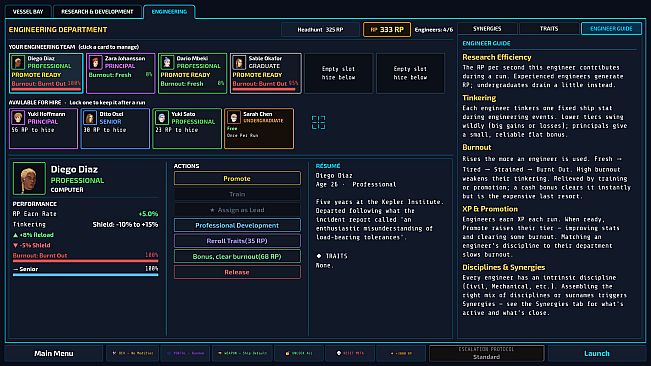
Task: Launch the run
Action: coord(597,353)
